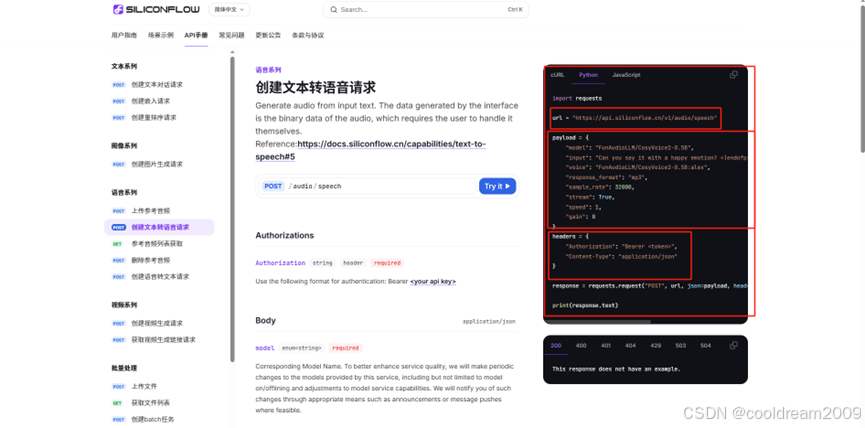Open the 场景示例 tab

[x=161, y=35]
